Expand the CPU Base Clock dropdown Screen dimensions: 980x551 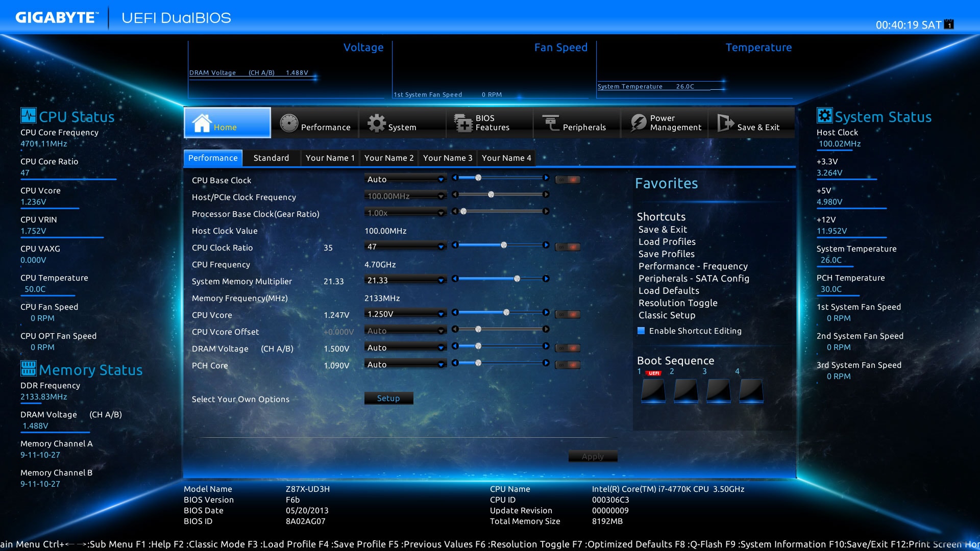tap(440, 180)
